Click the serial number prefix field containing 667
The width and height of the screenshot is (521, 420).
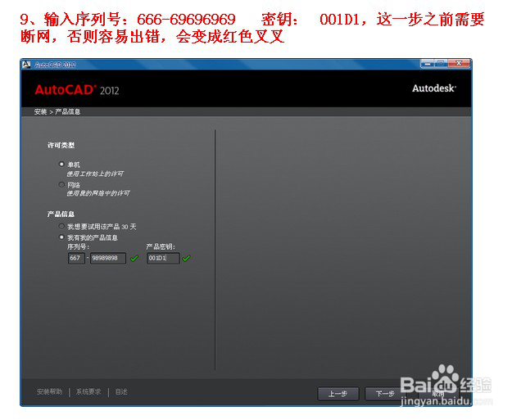point(76,259)
